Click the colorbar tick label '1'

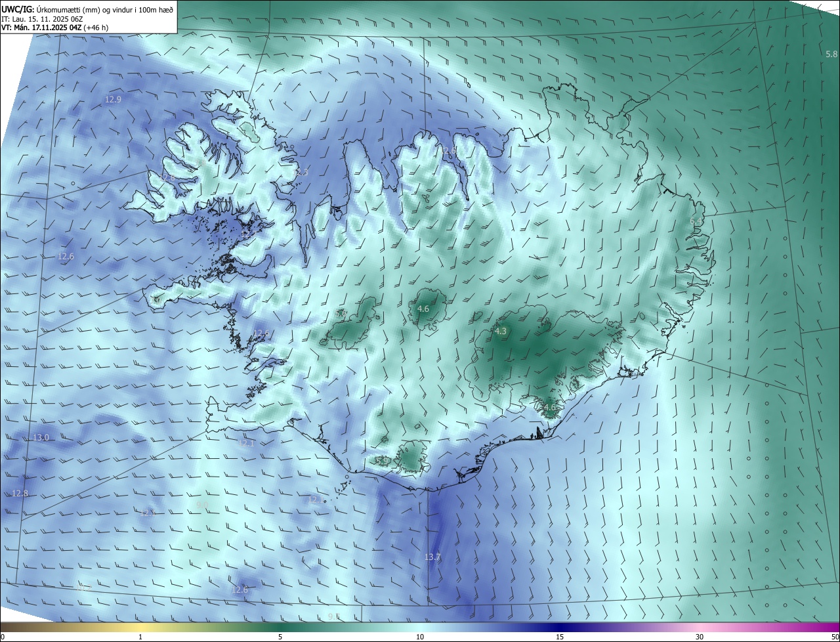[140, 637]
